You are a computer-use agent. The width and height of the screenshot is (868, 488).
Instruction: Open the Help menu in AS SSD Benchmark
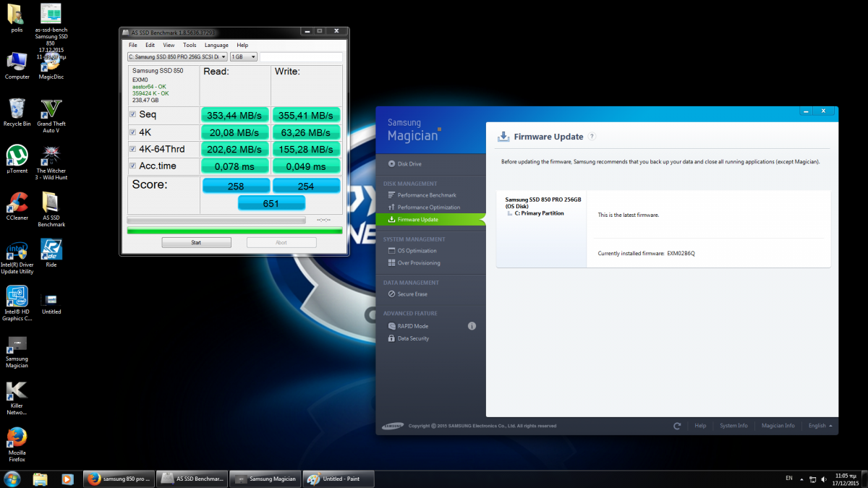242,45
